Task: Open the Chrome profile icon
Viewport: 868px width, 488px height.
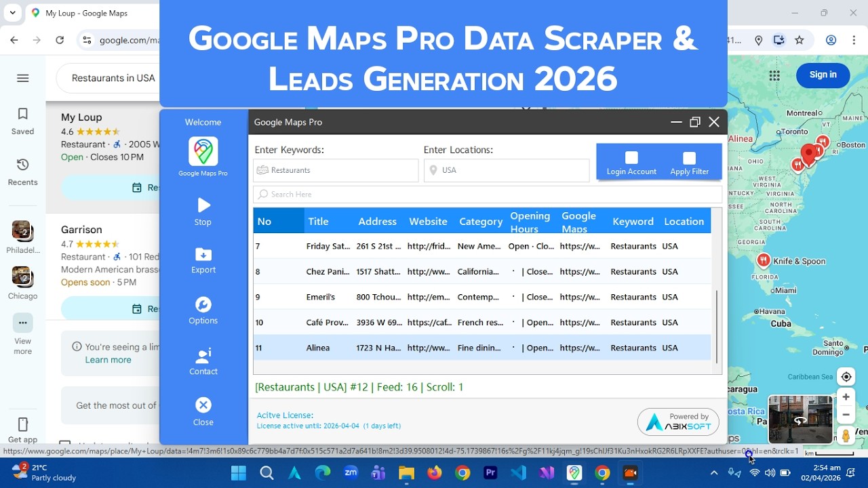Action: (x=831, y=40)
